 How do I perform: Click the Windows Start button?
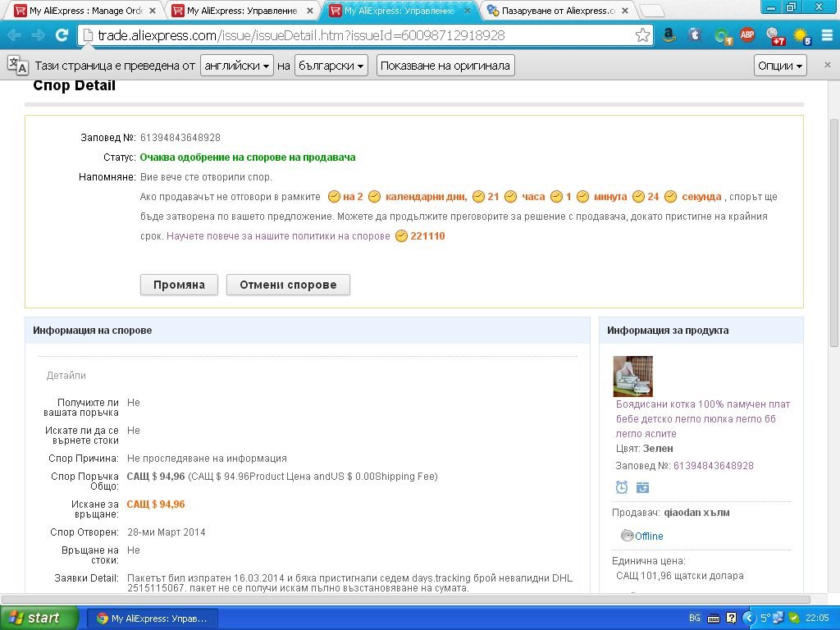click(x=37, y=618)
